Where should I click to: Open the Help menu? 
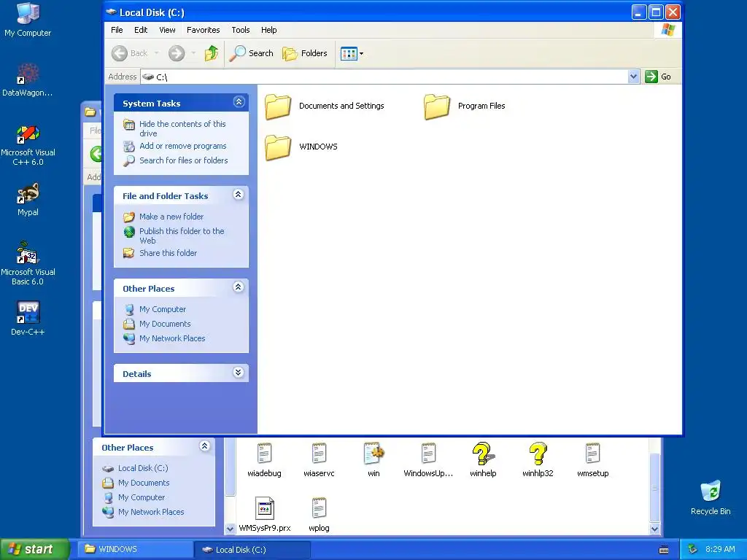(268, 30)
